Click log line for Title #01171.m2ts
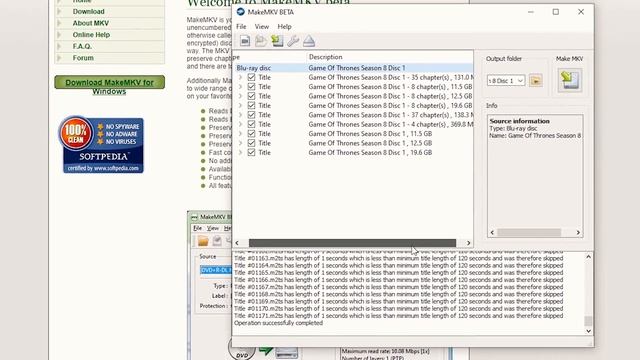Image resolution: width=640 pixels, height=360 pixels. [398, 316]
